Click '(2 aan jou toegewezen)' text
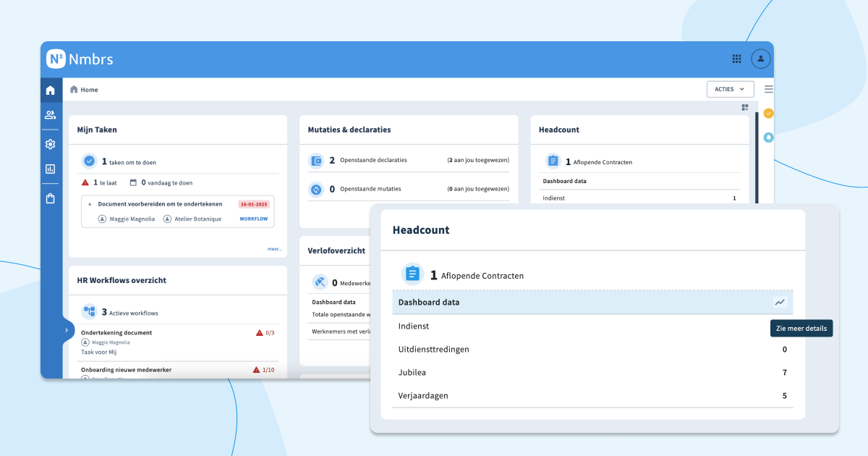Screen dimensions: 868x456 click(478, 160)
